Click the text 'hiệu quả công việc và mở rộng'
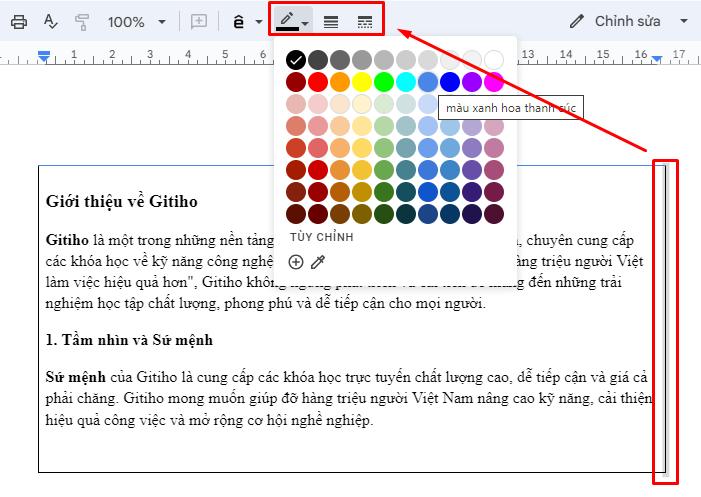 (143, 420)
